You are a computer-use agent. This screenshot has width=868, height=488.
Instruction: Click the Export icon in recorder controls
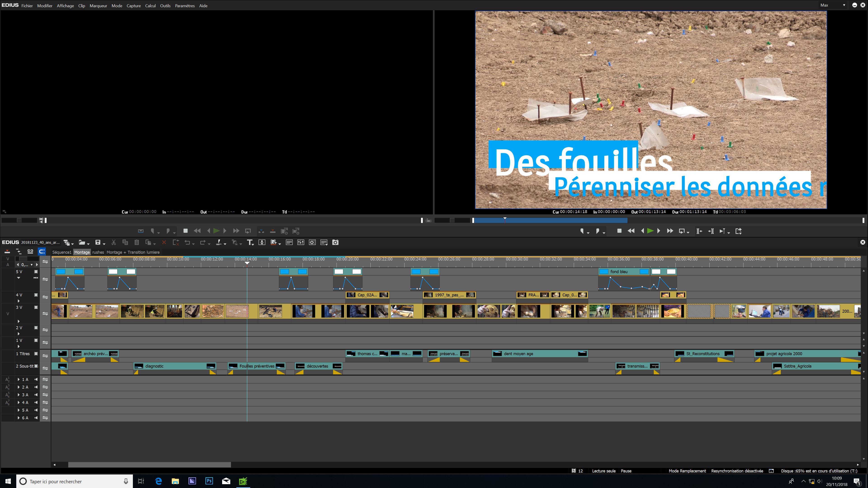click(x=738, y=231)
